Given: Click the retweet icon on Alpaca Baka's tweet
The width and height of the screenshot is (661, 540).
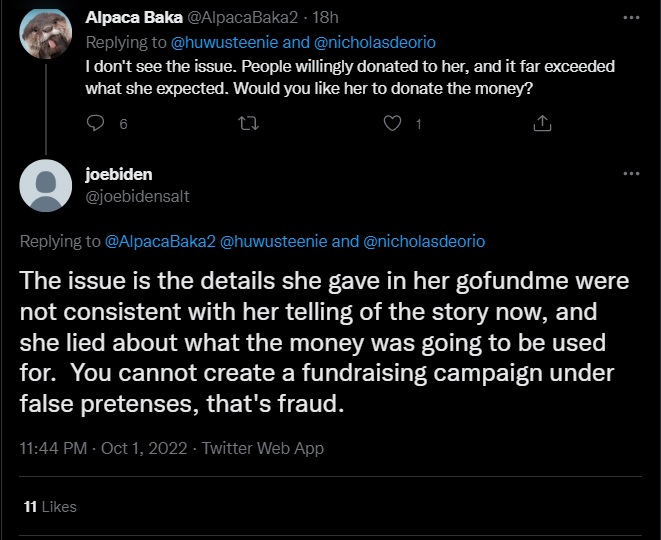Looking at the screenshot, I should 245,124.
